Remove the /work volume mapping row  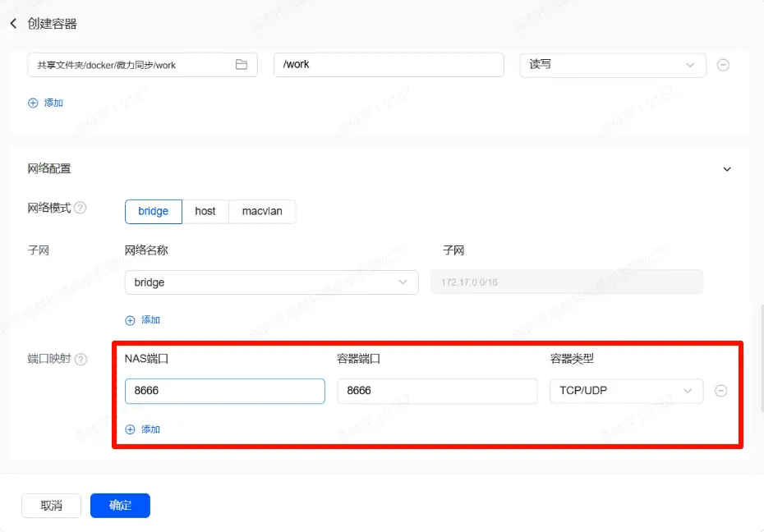point(723,65)
